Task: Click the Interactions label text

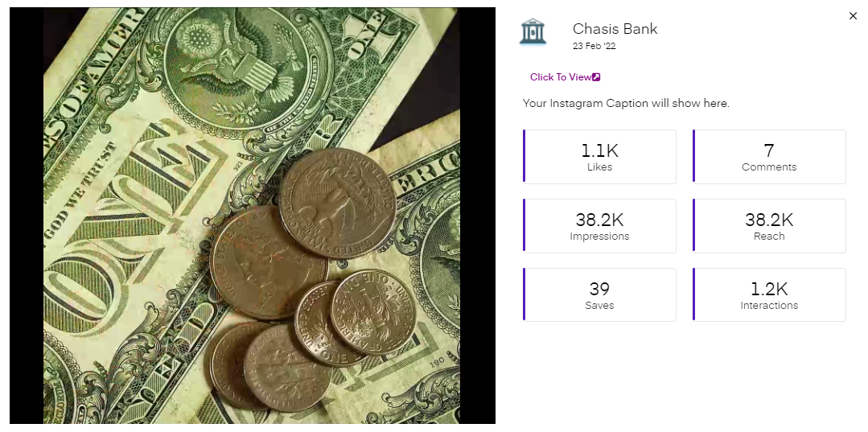Action: (769, 305)
